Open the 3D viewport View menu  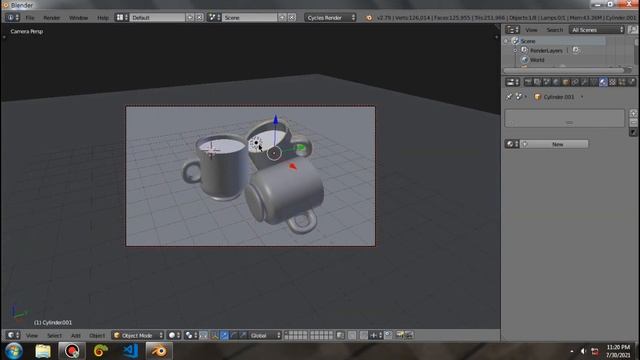pyautogui.click(x=31, y=336)
